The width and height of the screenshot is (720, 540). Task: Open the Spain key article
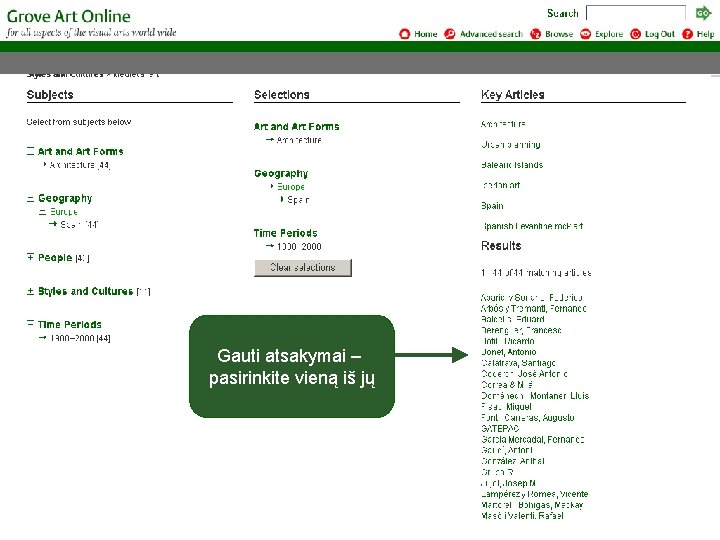(492, 206)
